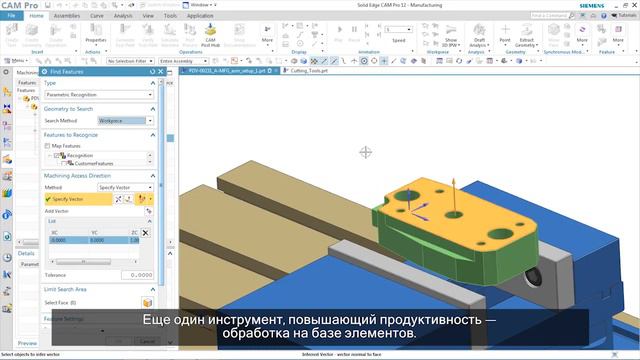Collapse the Features to Recognize section
Viewport: 640px width, 360px height.
[153, 135]
